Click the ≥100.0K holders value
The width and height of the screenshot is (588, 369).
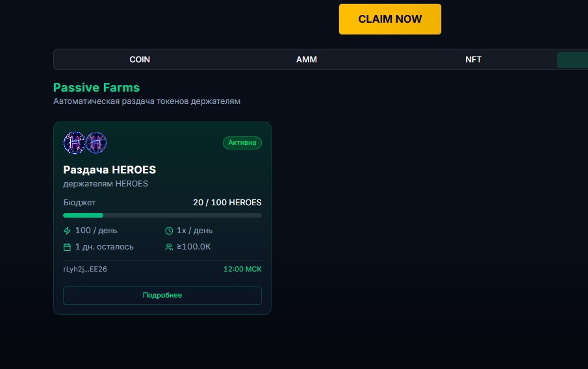194,247
